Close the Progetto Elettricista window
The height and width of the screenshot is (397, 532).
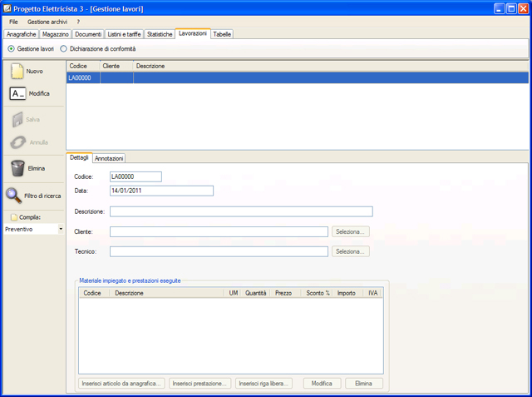tap(523, 8)
